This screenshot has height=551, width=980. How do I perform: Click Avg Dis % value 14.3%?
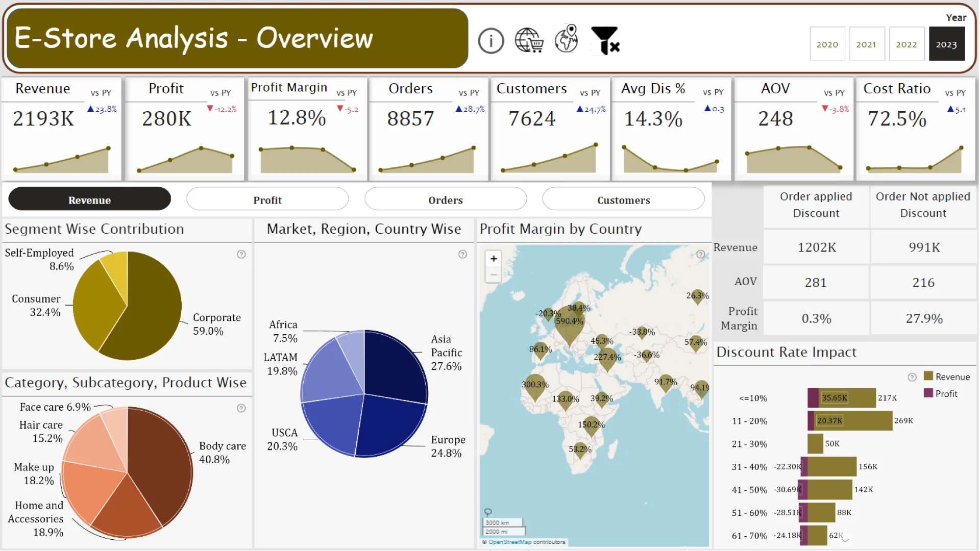tap(653, 119)
